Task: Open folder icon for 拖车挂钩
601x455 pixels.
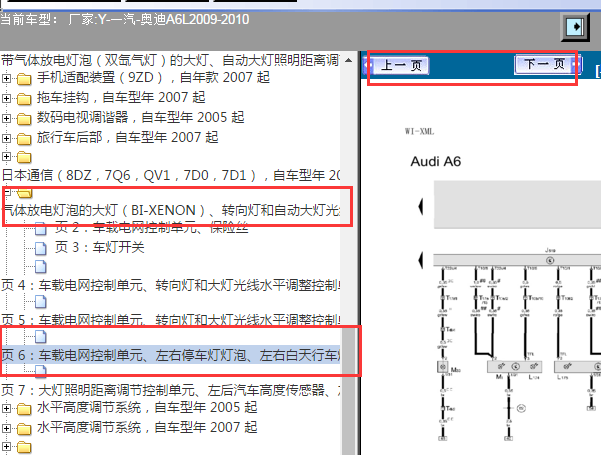Action: [x=24, y=99]
